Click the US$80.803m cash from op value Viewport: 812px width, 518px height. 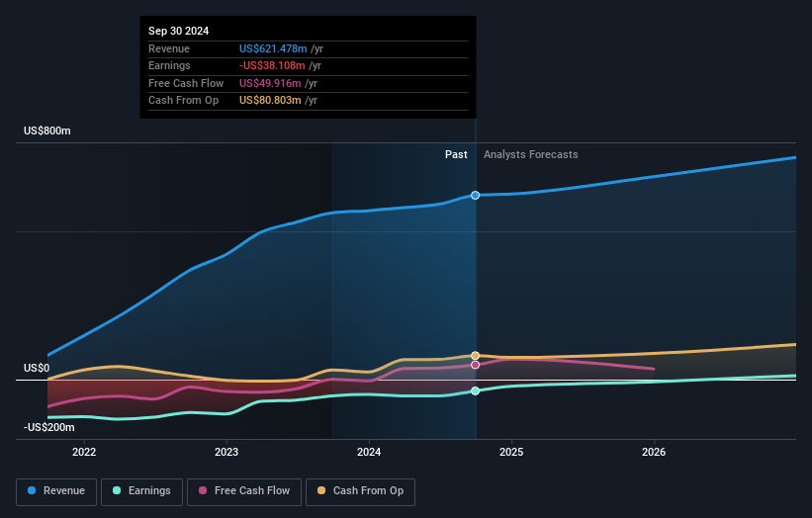(270, 101)
